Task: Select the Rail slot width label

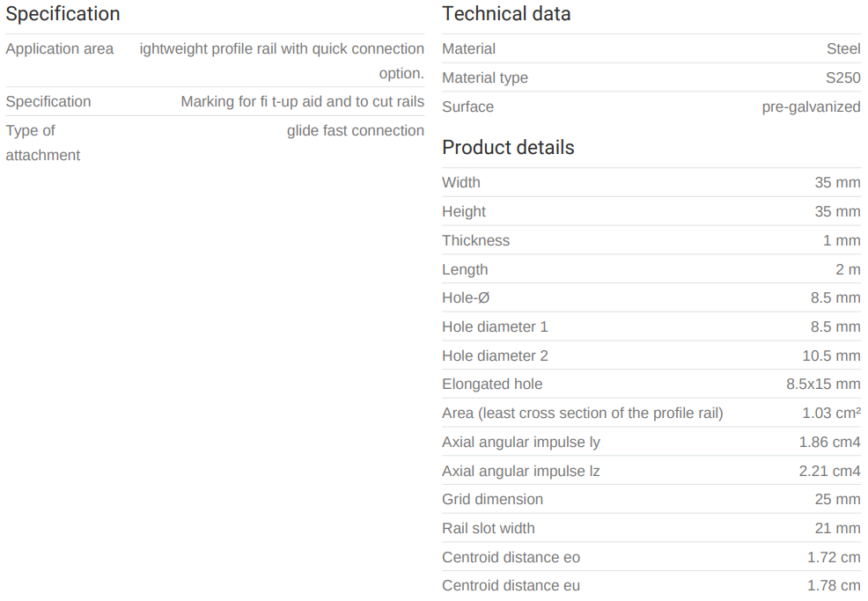Action: tap(488, 529)
